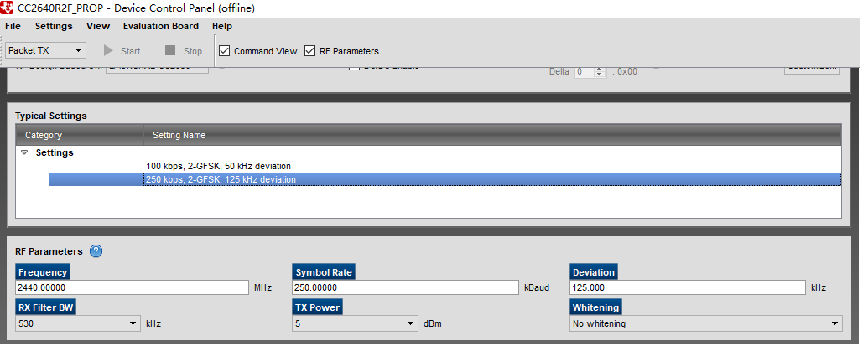Click the Deviation input field
Screen dimensions: 868x346
tap(688, 287)
